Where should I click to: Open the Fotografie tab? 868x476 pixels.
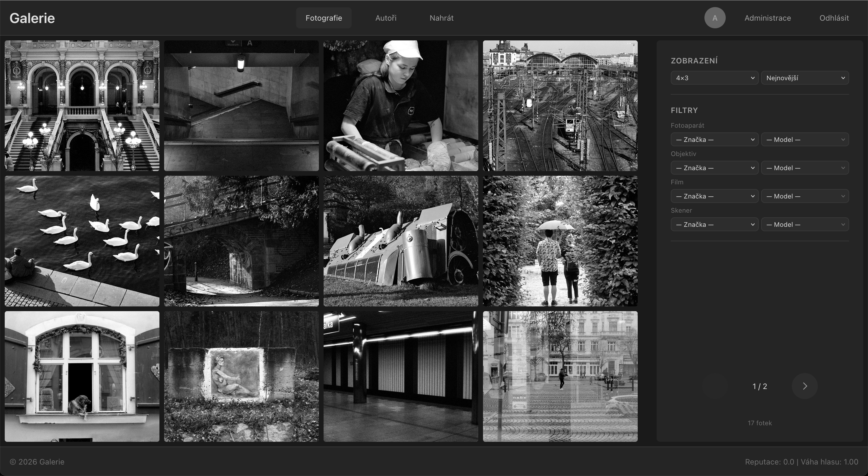(x=324, y=18)
